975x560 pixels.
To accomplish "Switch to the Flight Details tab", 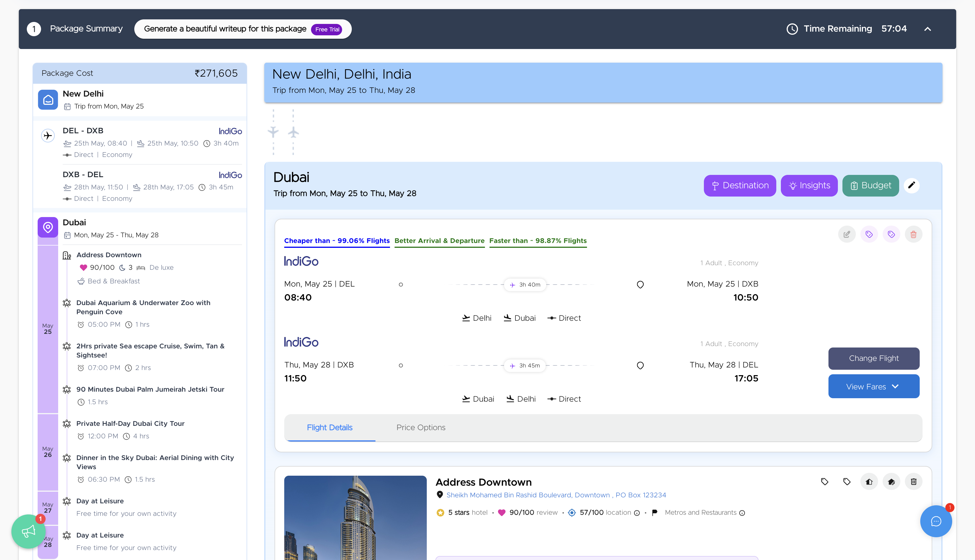I will (330, 427).
